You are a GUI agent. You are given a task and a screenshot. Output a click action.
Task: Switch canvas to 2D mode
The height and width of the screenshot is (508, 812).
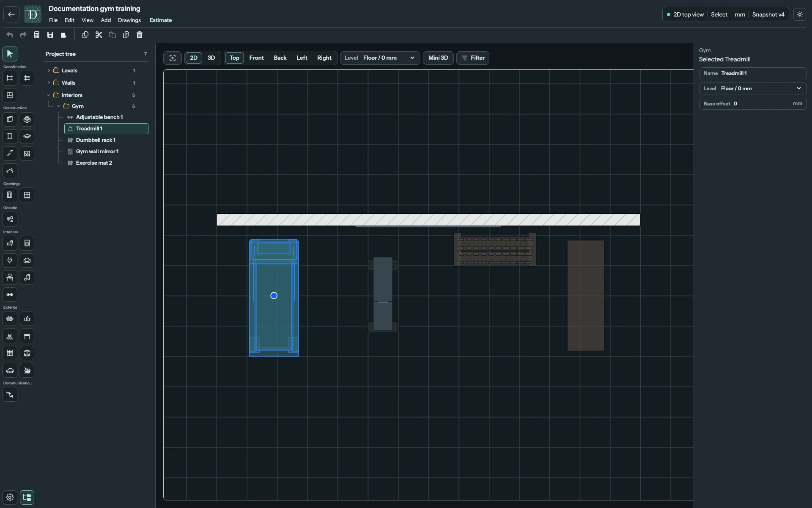194,58
